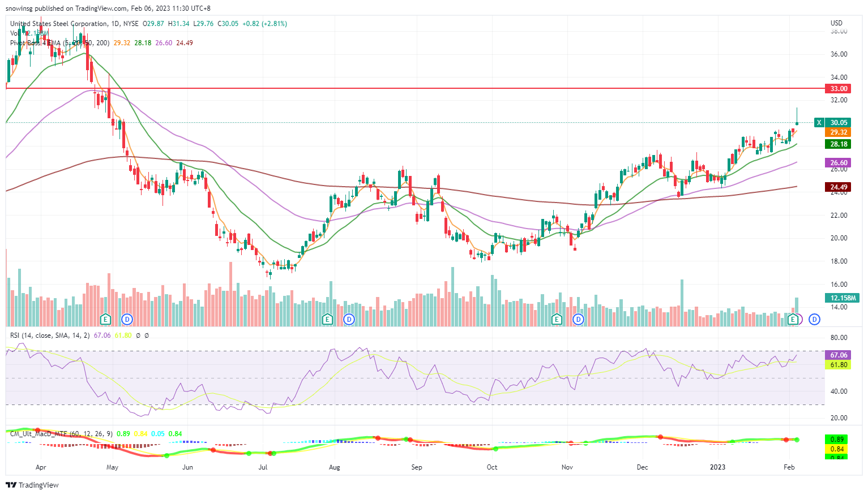Click the C30.05 close value in legend
868x495 pixels.
(228, 24)
